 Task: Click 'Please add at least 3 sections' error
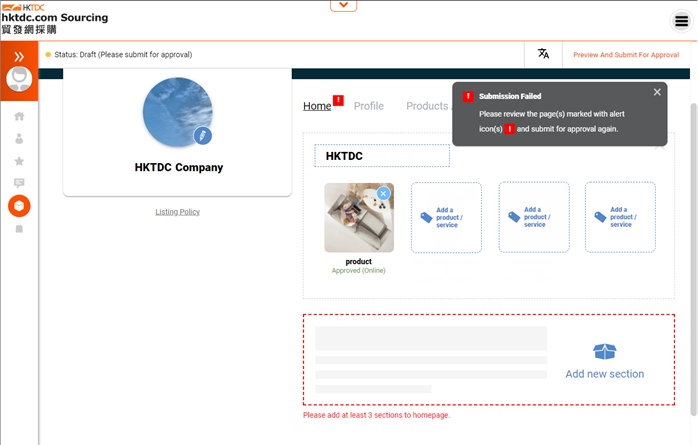coord(376,415)
